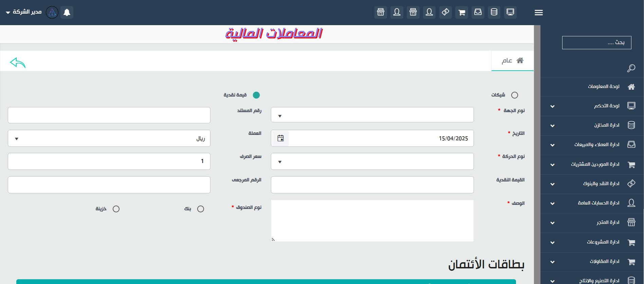Click the home icon beside لوحة المعلومات
Image resolution: width=644 pixels, height=284 pixels.
click(631, 87)
